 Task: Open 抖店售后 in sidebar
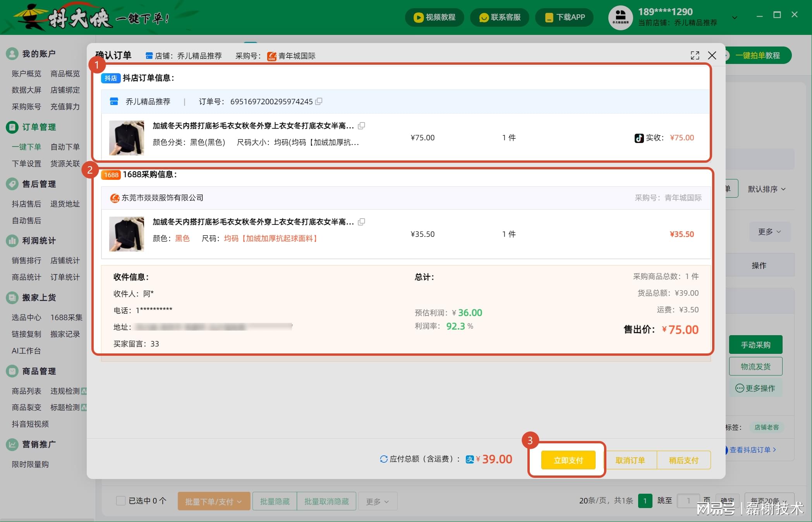coord(26,204)
